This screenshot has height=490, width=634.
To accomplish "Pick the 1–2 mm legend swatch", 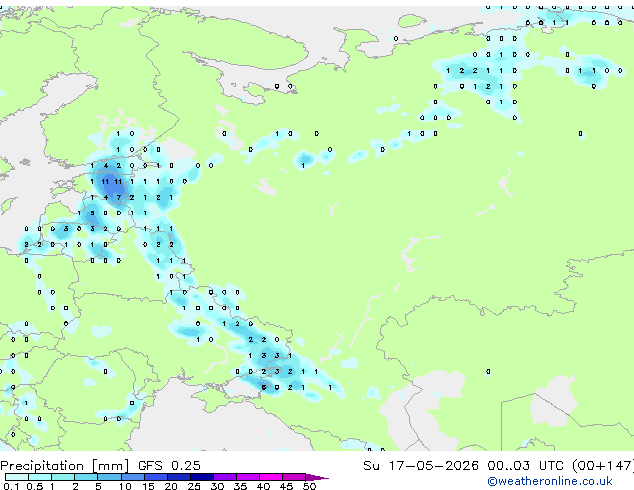I will pyautogui.click(x=63, y=477).
